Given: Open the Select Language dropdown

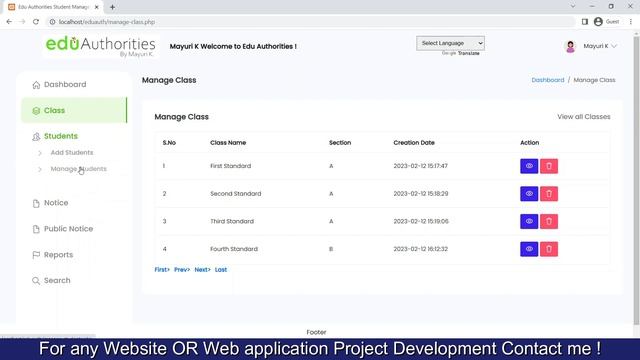Looking at the screenshot, I should [450, 43].
